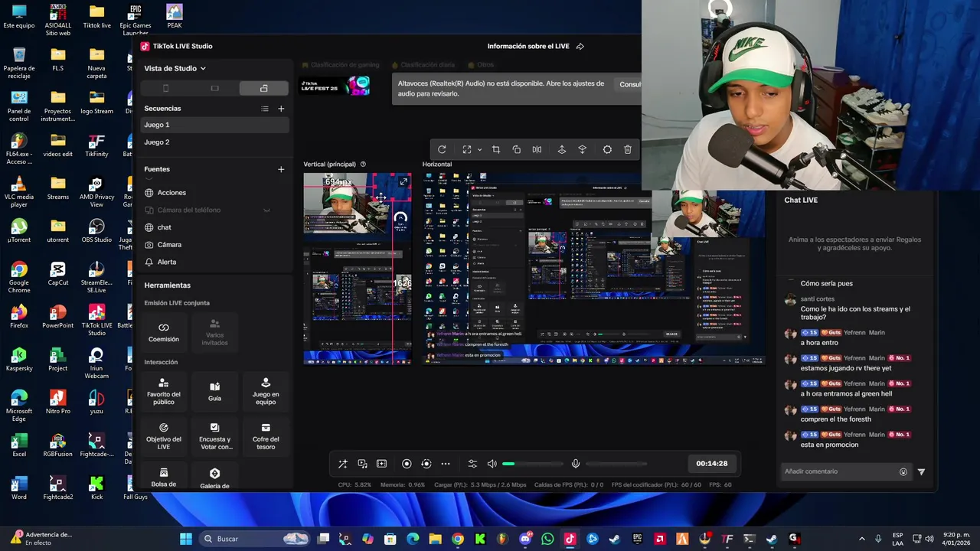The width and height of the screenshot is (980, 551).
Task: Click the Información sobre el LIVE link
Action: [528, 46]
